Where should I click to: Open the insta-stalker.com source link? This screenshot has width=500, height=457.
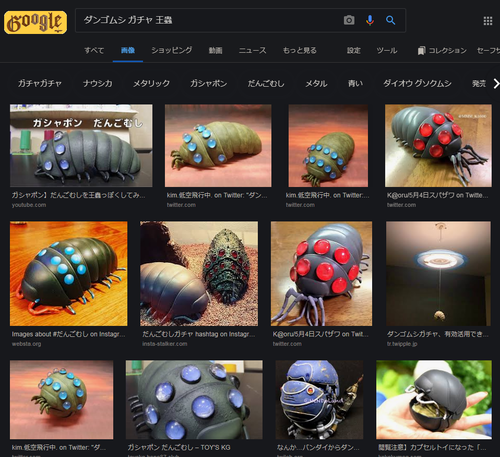point(165,344)
